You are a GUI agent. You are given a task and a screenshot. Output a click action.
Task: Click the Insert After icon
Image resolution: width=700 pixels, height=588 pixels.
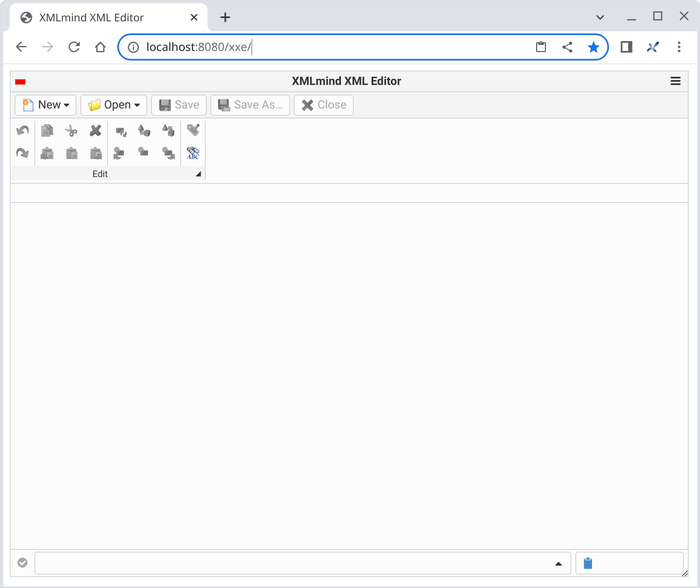[168, 153]
